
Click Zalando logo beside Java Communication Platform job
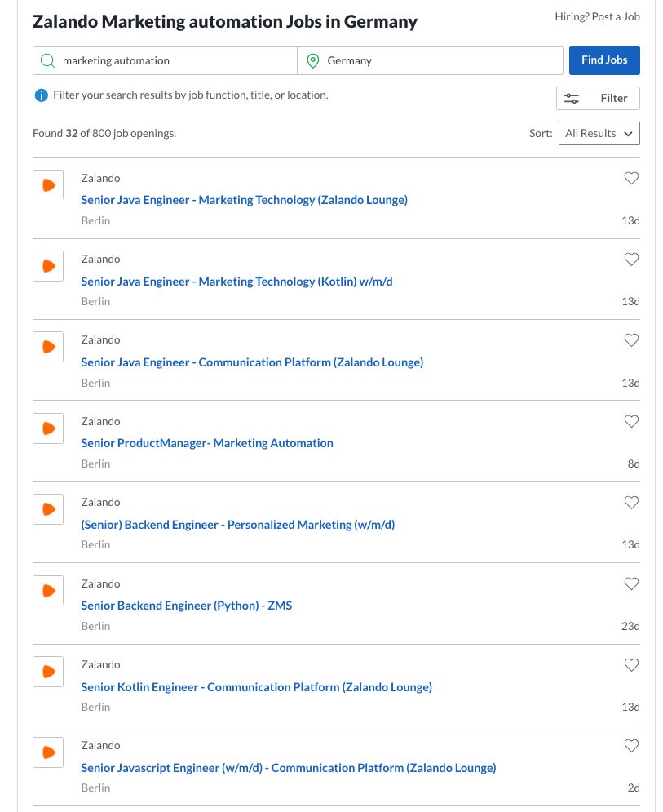point(48,347)
